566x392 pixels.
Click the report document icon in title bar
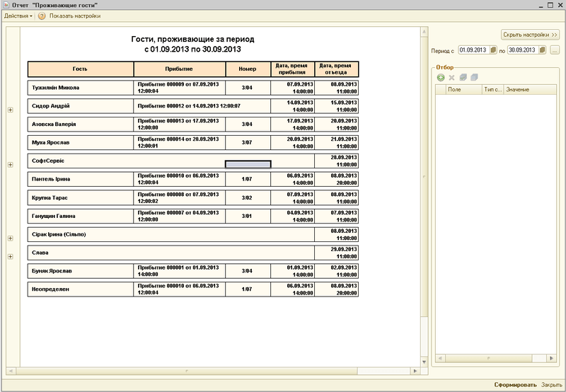coord(6,4)
